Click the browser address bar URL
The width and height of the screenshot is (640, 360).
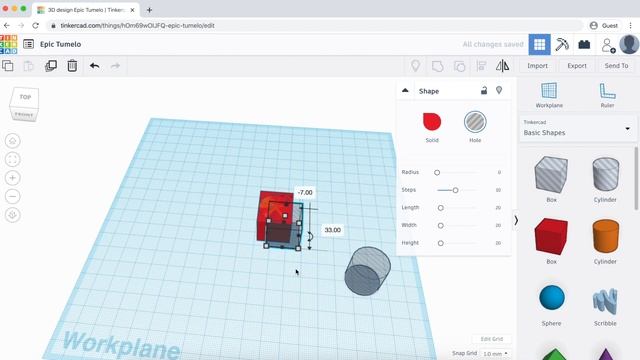click(137, 25)
